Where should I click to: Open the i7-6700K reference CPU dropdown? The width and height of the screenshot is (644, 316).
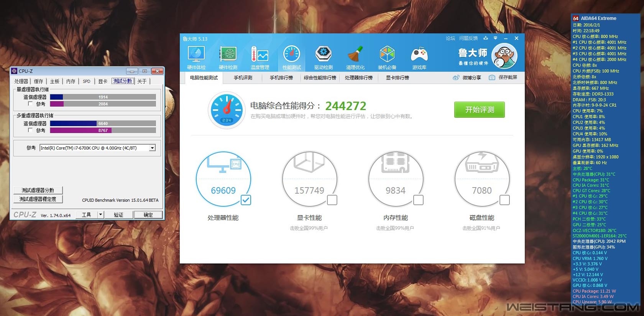click(152, 148)
